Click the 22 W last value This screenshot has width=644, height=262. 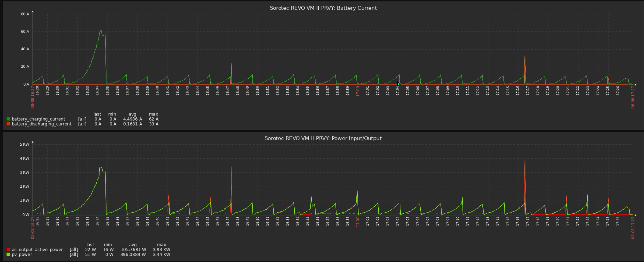coord(90,250)
